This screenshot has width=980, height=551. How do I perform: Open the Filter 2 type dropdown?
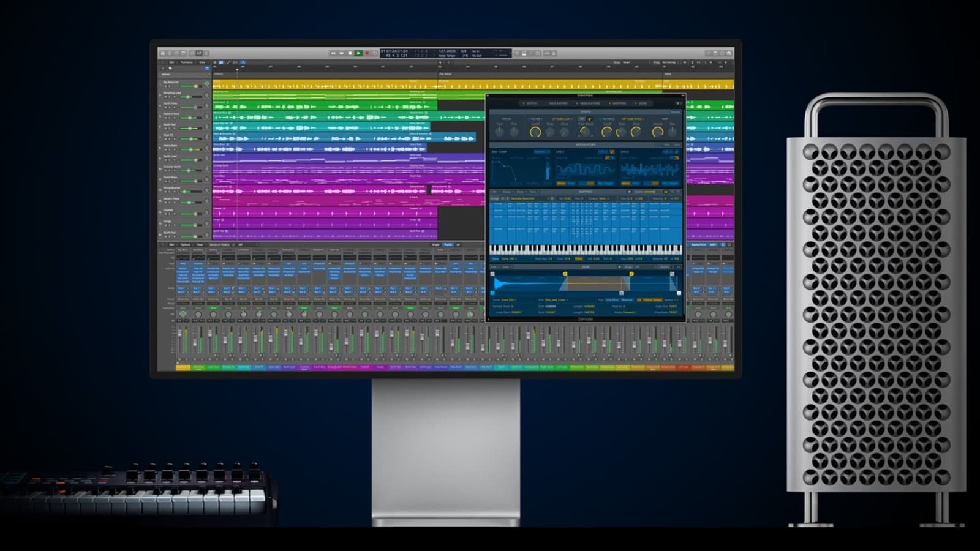click(633, 119)
